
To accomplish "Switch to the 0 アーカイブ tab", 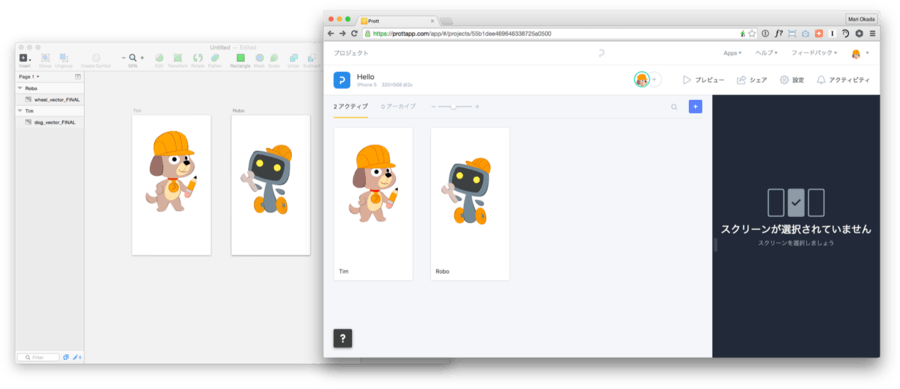I will click(x=398, y=107).
